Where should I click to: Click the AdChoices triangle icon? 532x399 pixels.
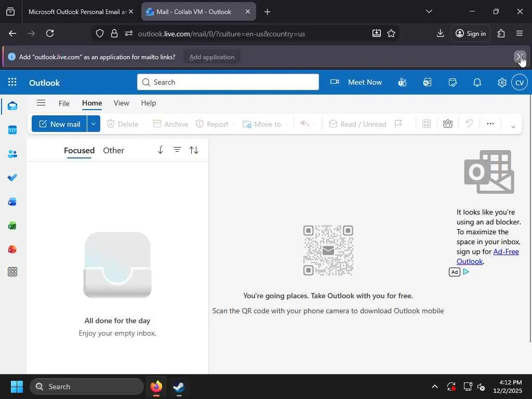(466, 272)
